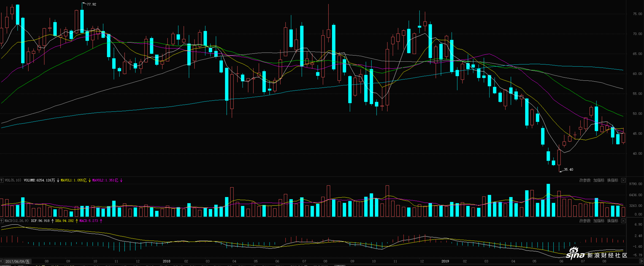Image resolution: width=644 pixels, height=266 pixels.
Task: Click the 40.00 price axis label
Action: [637, 154]
